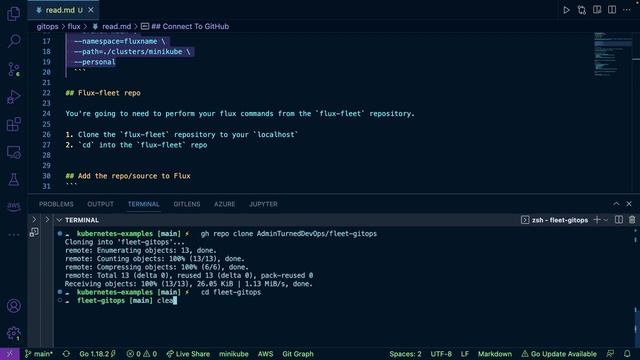Image resolution: width=640 pixels, height=360 pixels.
Task: Run the current file with play icon
Action: click(x=567, y=10)
